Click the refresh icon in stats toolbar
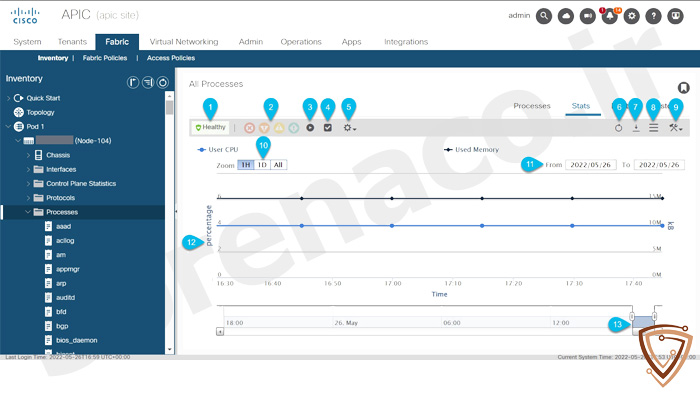 618,128
